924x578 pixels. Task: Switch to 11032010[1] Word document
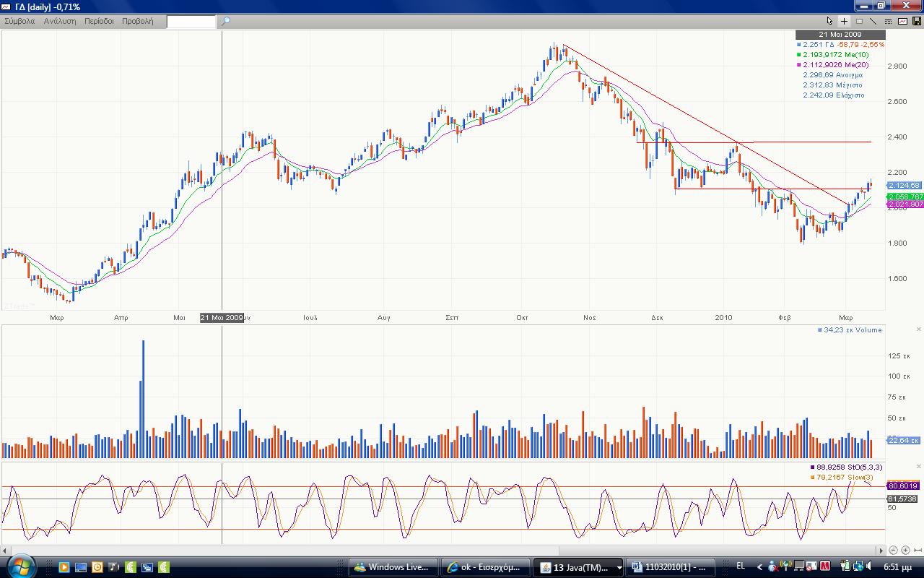671,567
